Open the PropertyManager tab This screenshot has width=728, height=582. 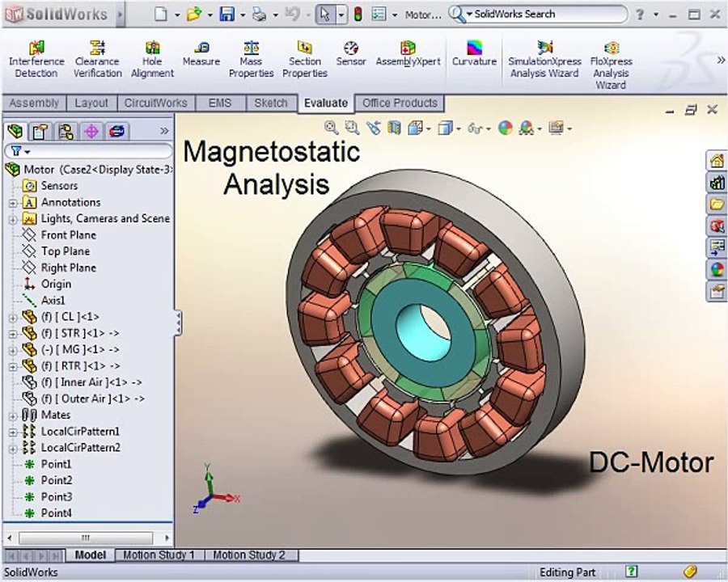click(40, 131)
